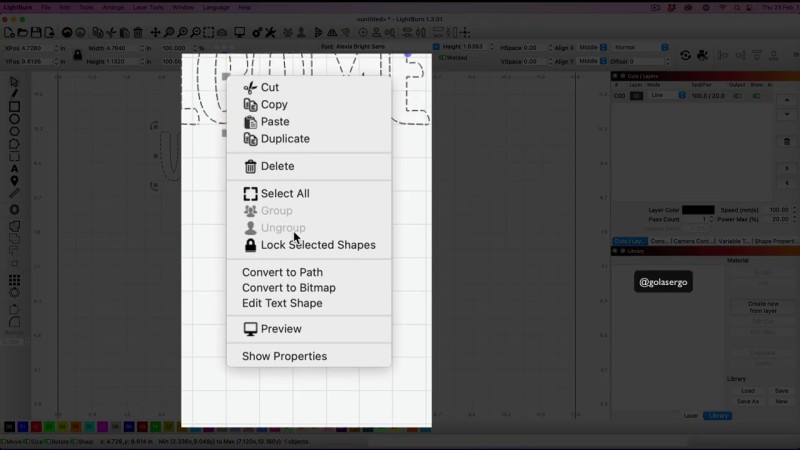Open the Align X Middle dropdown
The image size is (800, 450).
pos(590,47)
